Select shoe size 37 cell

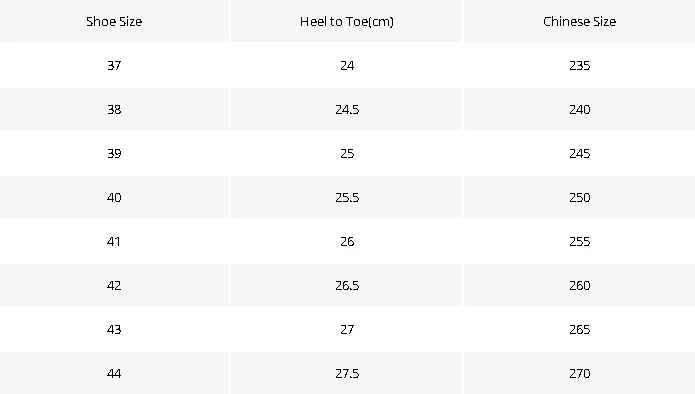[114, 66]
